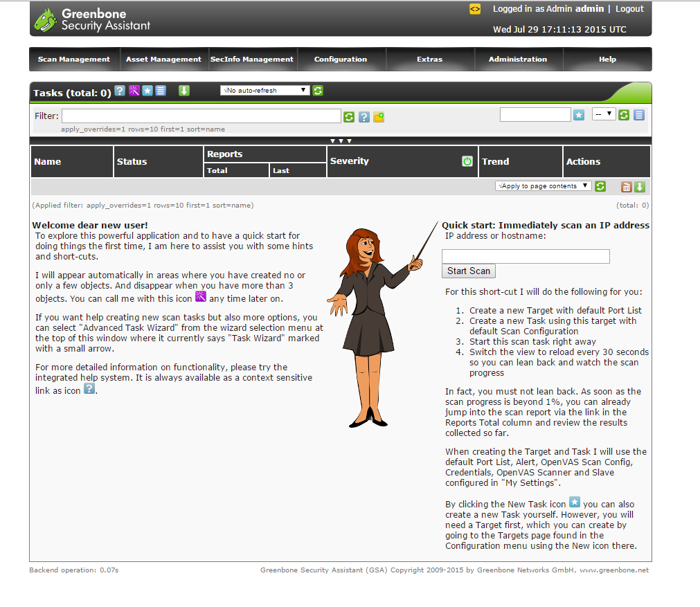The width and height of the screenshot is (700, 607).
Task: Sort by Reports Last column
Action: click(x=281, y=170)
